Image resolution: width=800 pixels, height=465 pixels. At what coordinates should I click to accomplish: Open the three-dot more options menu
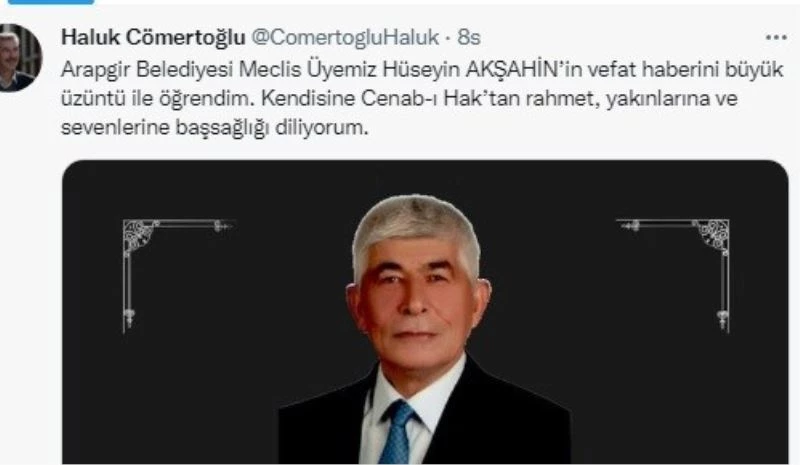click(776, 37)
